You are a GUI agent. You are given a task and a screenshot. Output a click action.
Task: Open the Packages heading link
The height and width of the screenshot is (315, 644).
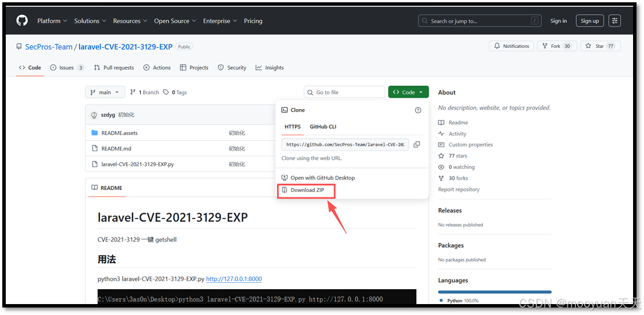click(451, 245)
